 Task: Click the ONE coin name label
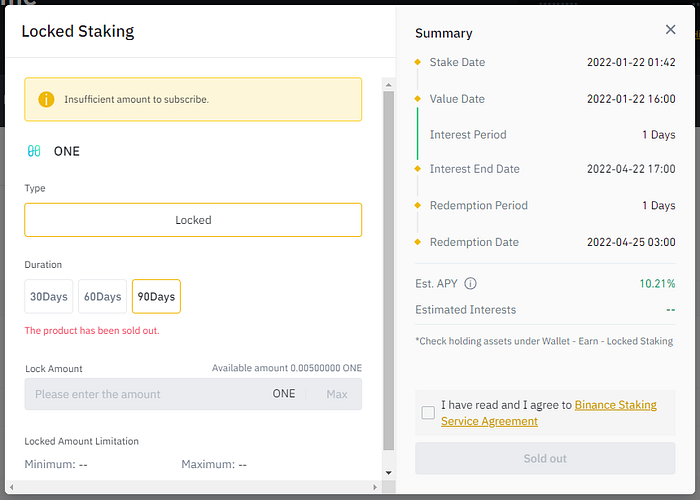pyautogui.click(x=67, y=151)
